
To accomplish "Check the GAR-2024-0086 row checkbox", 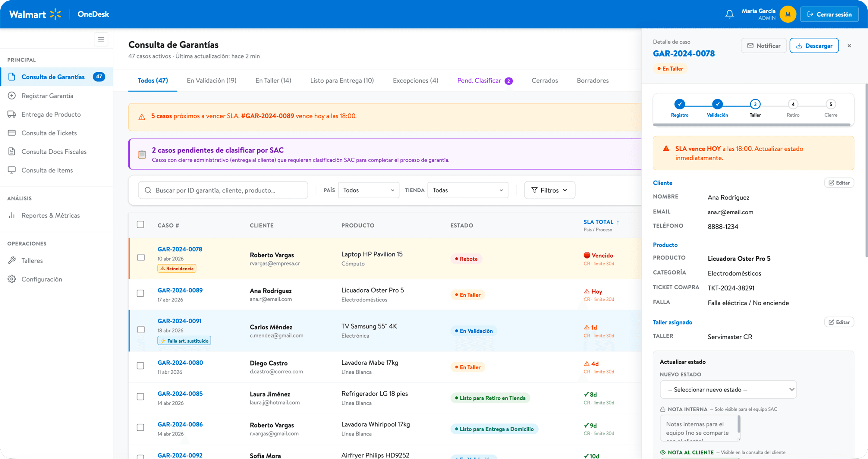I will click(x=140, y=427).
